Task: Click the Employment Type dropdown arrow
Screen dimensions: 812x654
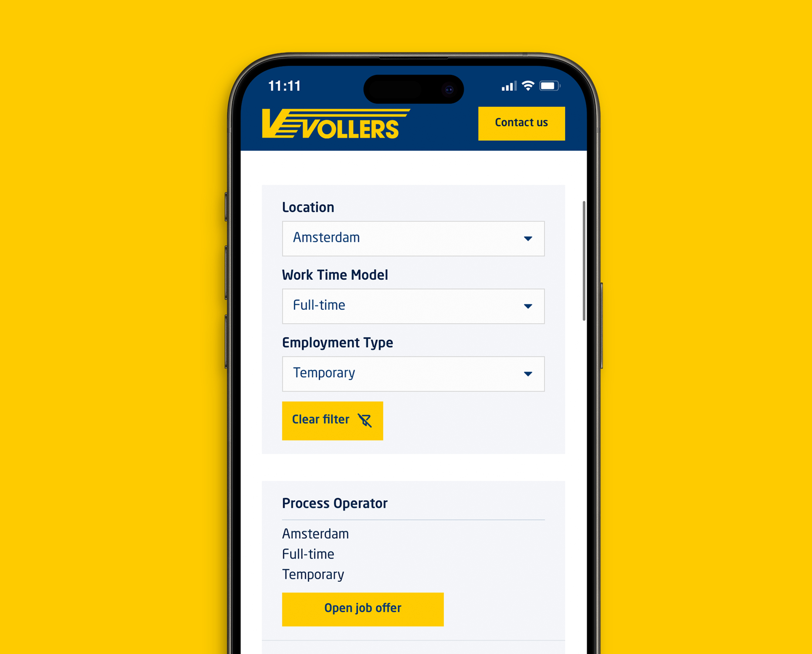Action: pos(527,373)
